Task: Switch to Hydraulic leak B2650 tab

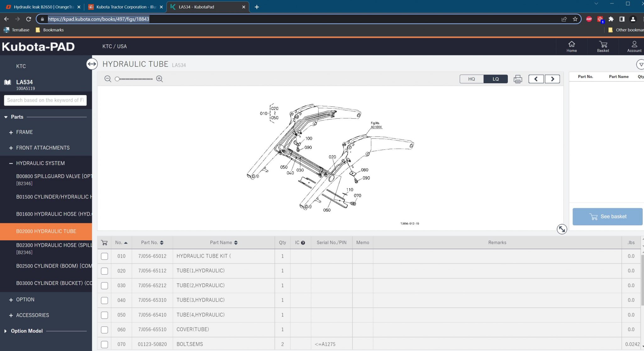Action: 43,7
